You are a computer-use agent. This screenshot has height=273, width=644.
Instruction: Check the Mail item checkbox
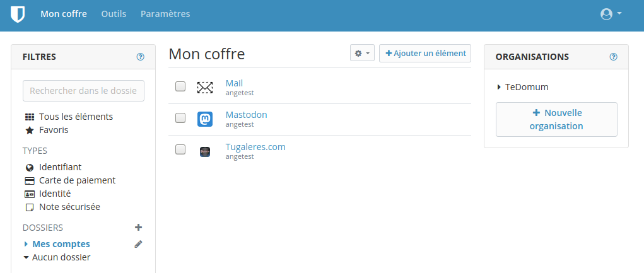pos(180,86)
